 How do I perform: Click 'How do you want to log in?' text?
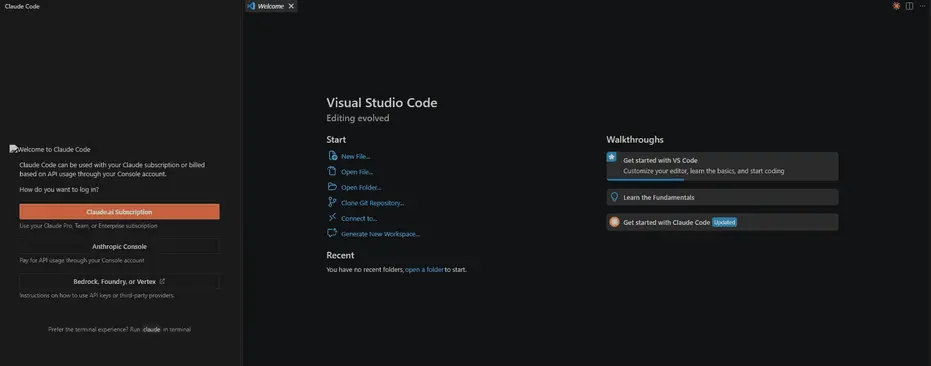[x=59, y=190]
